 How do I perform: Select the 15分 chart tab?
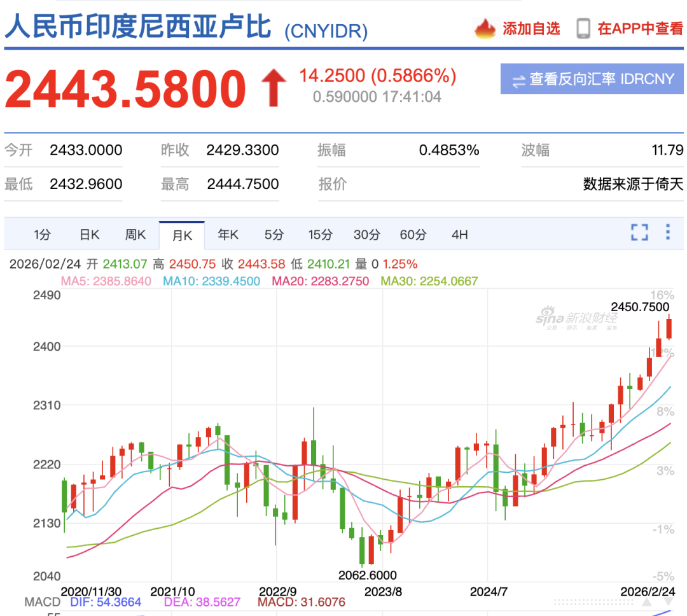point(320,235)
